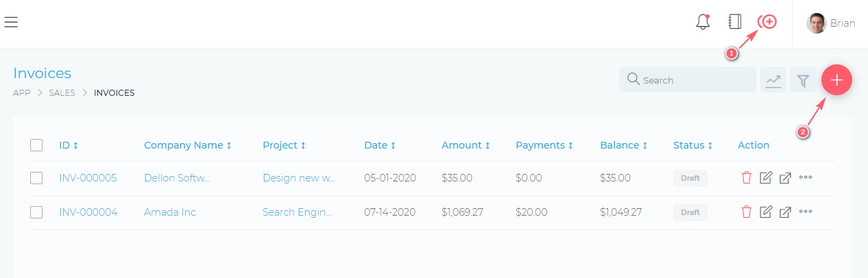Open the hamburger side menu
The width and height of the screenshot is (868, 278).
coord(11,23)
